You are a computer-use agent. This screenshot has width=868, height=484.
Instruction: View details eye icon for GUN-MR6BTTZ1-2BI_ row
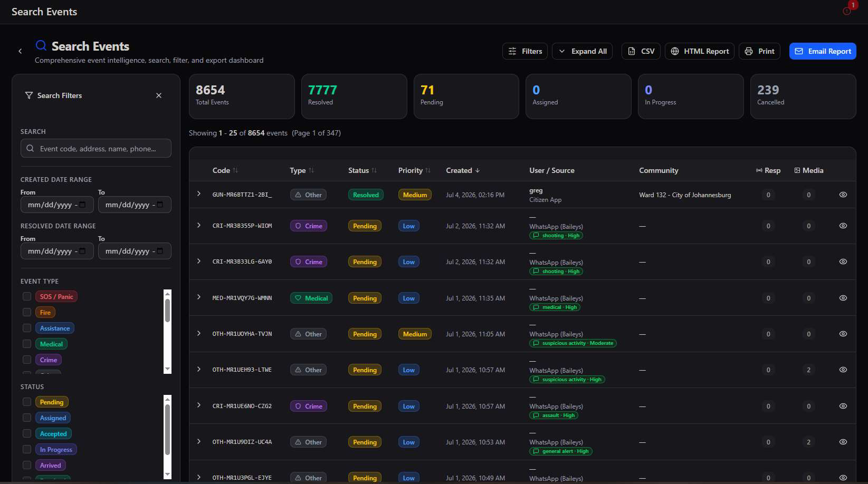pyautogui.click(x=843, y=195)
